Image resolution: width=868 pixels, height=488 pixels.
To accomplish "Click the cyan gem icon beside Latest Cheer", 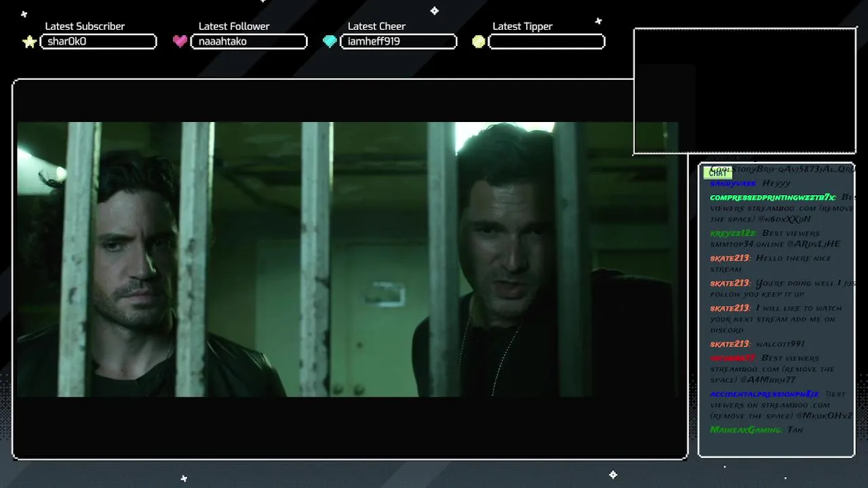I will [330, 41].
